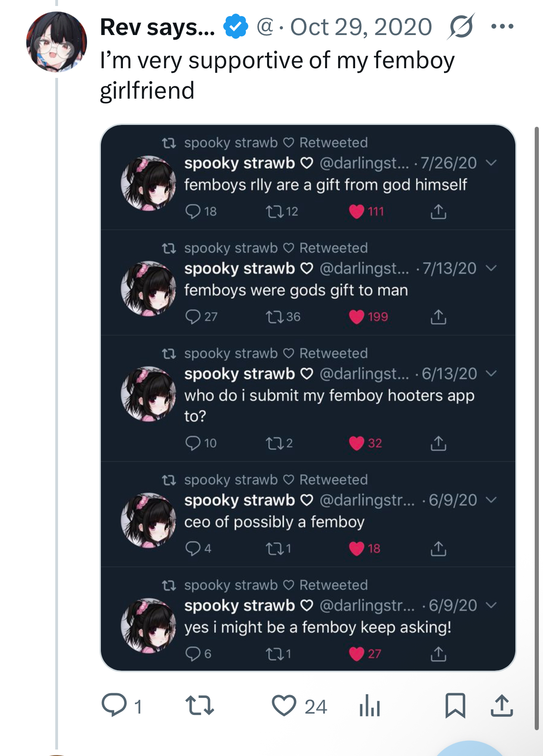Bookmark this tweet

[x=455, y=705]
